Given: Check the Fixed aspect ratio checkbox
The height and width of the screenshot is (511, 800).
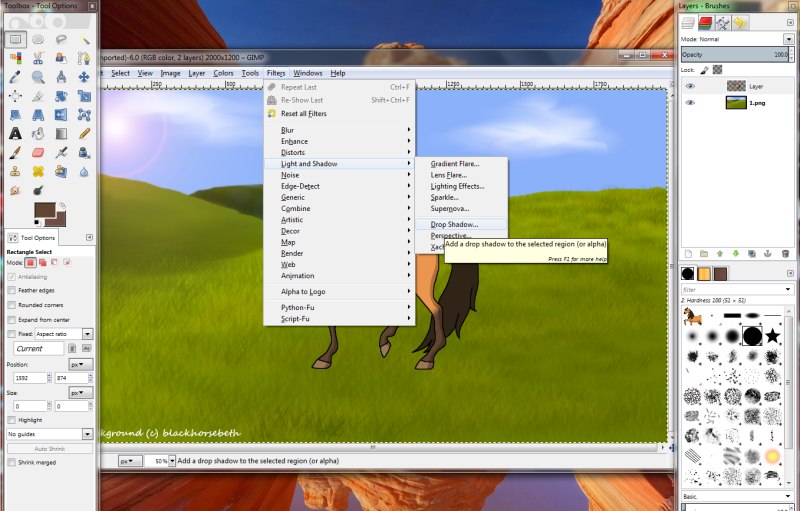Looking at the screenshot, I should [x=11, y=334].
